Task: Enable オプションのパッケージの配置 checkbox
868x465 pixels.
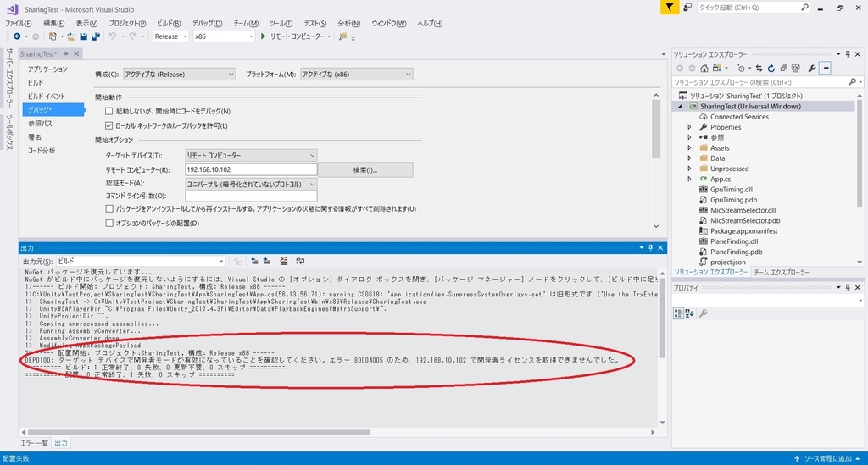Action: (x=109, y=224)
